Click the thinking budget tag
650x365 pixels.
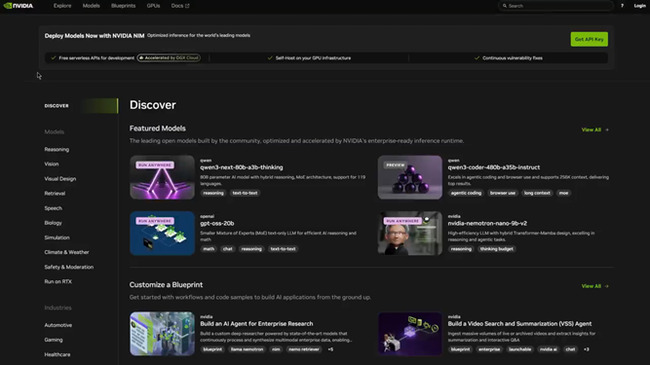496,249
